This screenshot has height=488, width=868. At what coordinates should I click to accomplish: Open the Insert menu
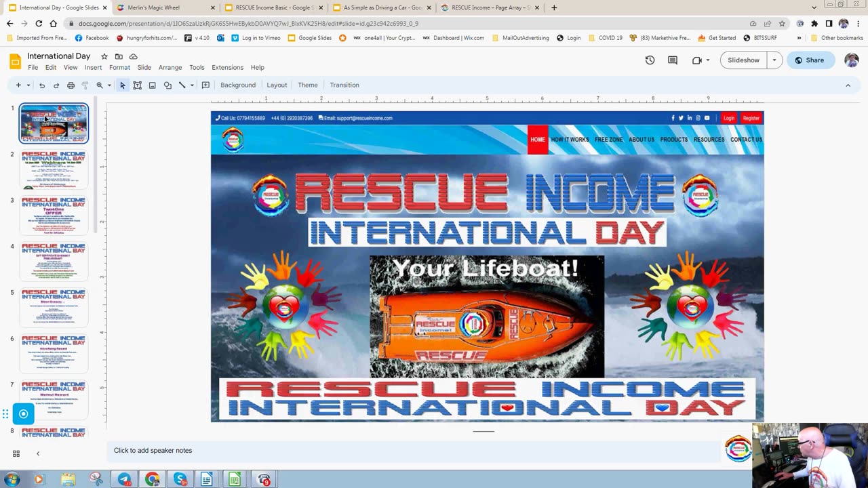coord(93,68)
